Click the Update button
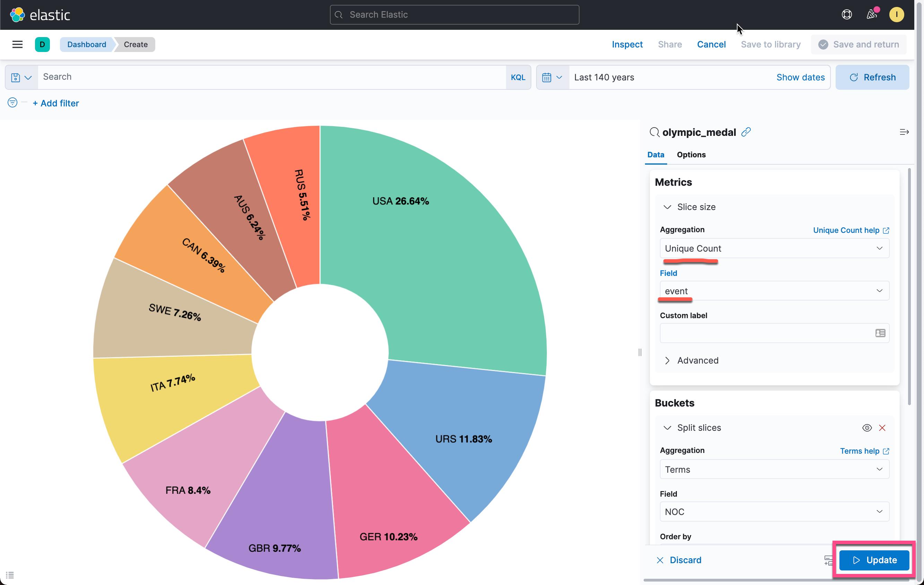924x585 pixels. [x=874, y=560]
